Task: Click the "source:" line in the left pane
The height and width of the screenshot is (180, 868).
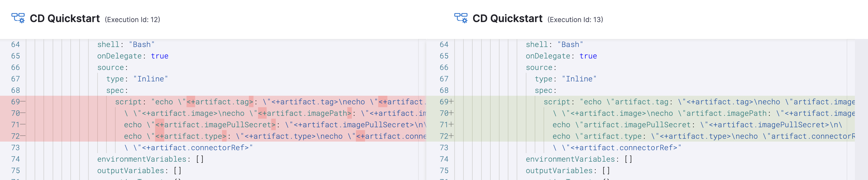Action: point(112,68)
